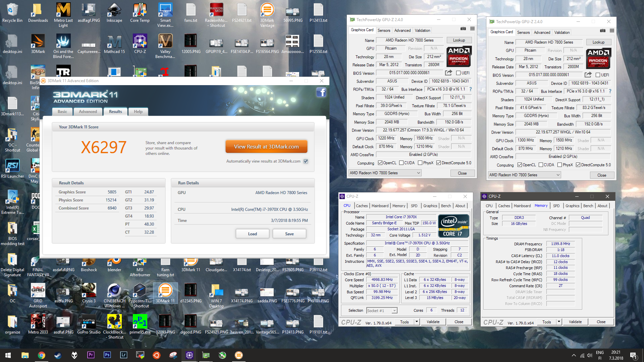Open Valley Benchmark desktop icon
The image size is (644, 362).
[x=165, y=46]
